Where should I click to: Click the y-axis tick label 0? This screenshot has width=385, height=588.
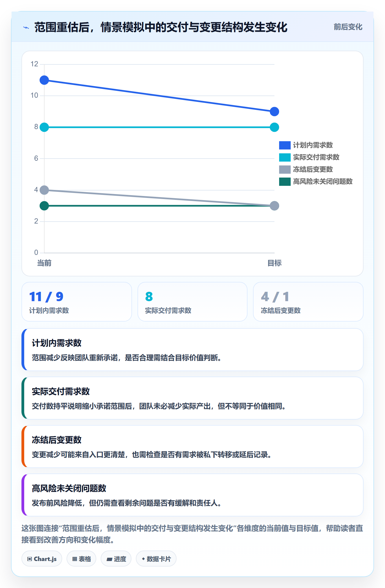tap(36, 252)
